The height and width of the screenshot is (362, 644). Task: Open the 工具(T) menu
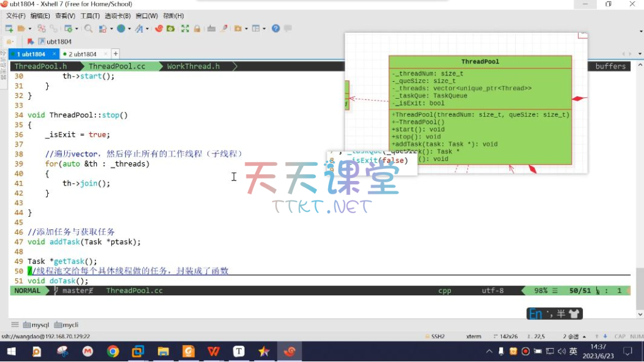pos(90,16)
